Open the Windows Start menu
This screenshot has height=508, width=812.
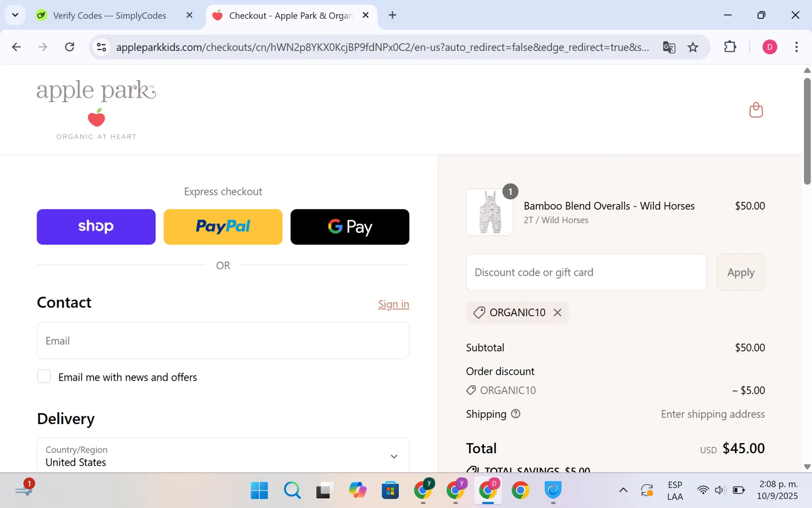(259, 490)
